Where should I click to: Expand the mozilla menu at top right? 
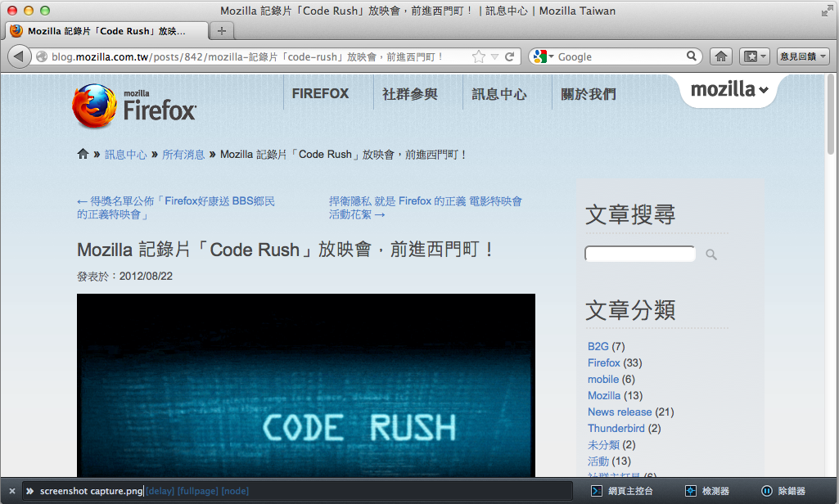point(728,91)
